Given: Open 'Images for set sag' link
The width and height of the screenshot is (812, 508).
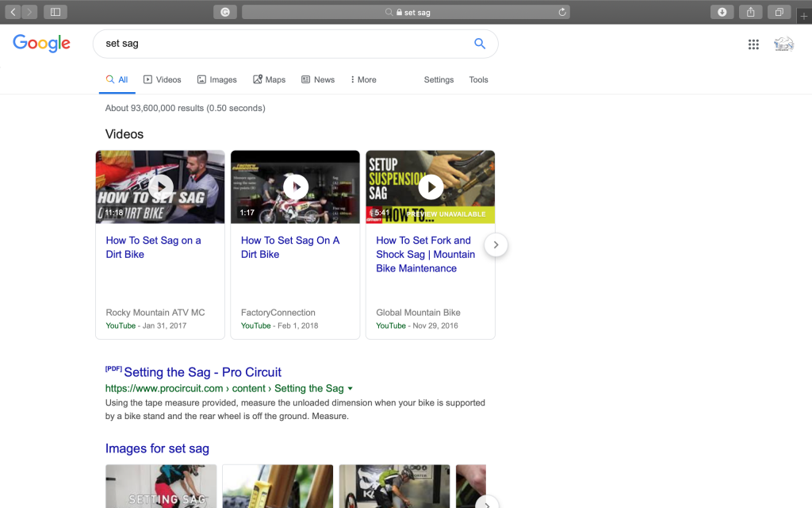Looking at the screenshot, I should [x=157, y=448].
